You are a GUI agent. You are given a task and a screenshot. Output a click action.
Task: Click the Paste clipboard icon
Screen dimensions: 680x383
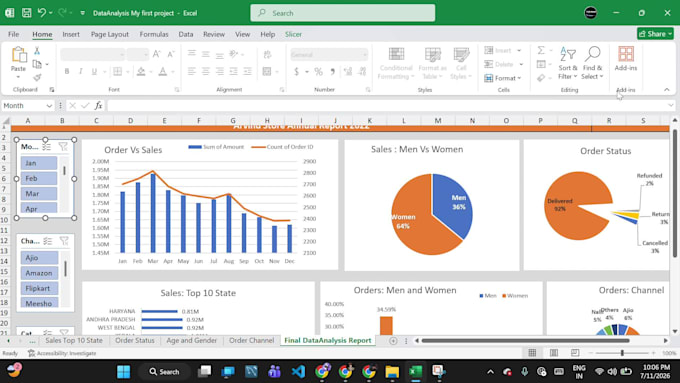click(19, 55)
